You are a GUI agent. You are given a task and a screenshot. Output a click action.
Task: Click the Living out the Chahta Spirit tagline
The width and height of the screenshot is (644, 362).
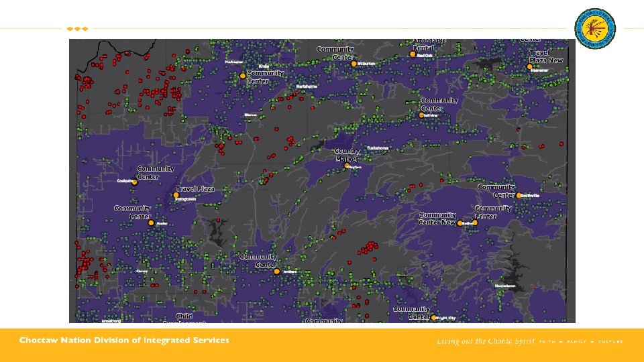486,341
